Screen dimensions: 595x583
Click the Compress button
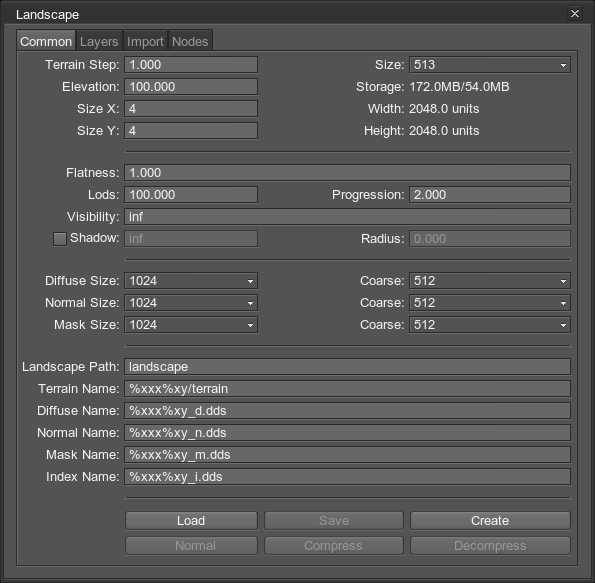coord(334,545)
